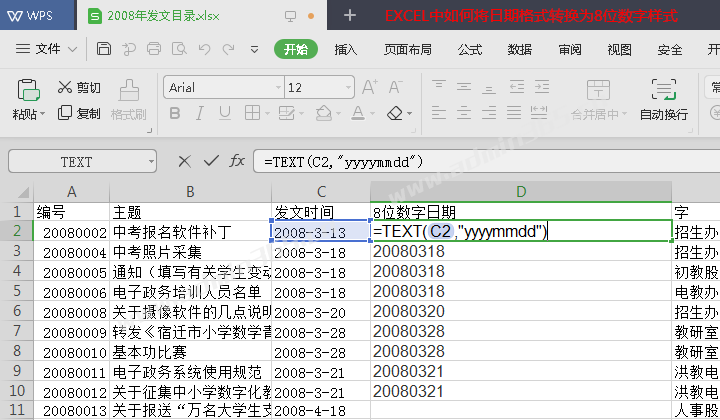Click the Print icon in quick toolbar
Screen dimensions: 720x420
click(154, 49)
